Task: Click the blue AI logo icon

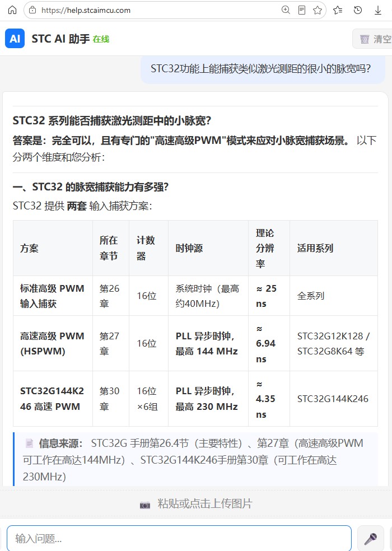Action: (15, 38)
